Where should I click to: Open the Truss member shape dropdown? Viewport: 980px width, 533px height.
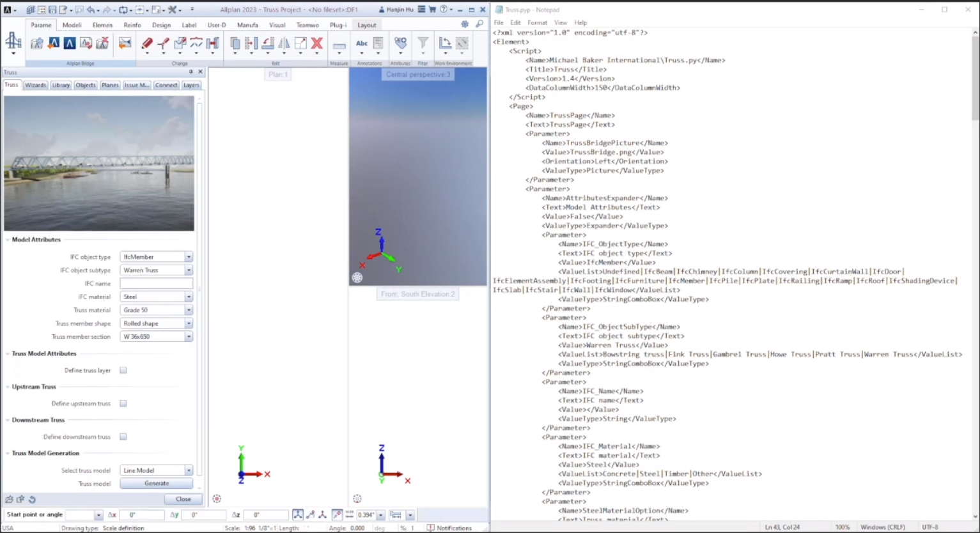tap(189, 323)
